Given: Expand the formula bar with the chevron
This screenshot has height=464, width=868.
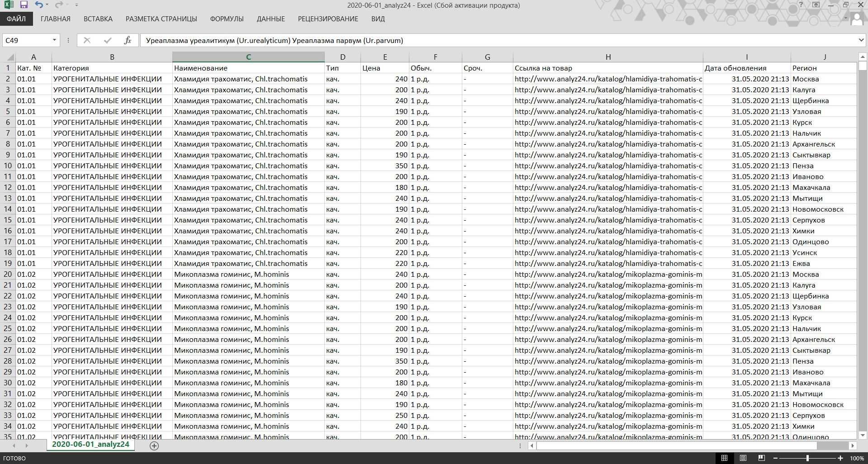Looking at the screenshot, I should (861, 40).
